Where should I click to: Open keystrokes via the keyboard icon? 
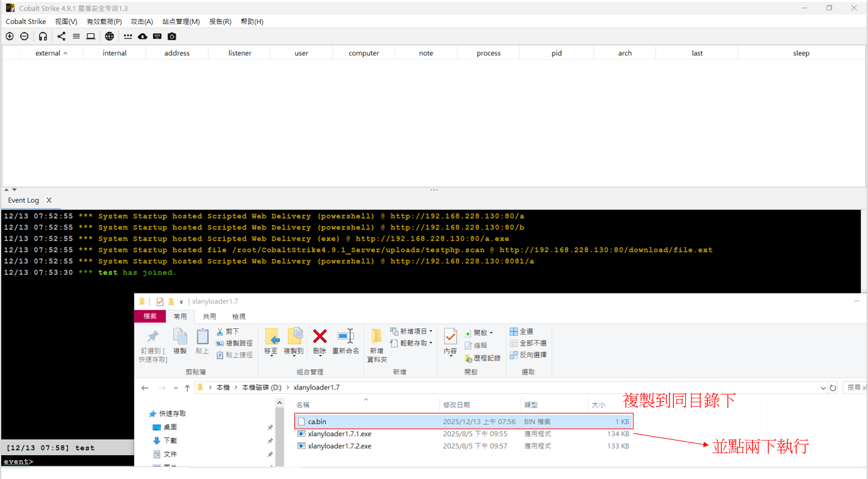157,37
